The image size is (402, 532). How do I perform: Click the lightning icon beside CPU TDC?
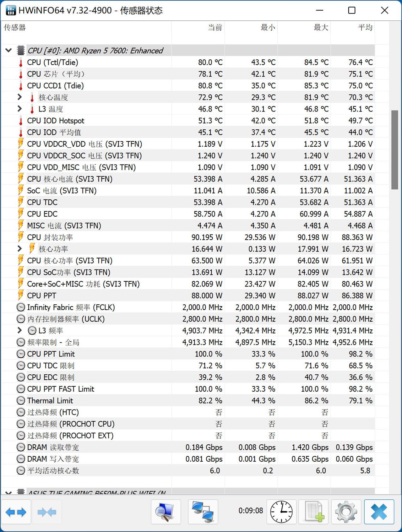pyautogui.click(x=21, y=202)
